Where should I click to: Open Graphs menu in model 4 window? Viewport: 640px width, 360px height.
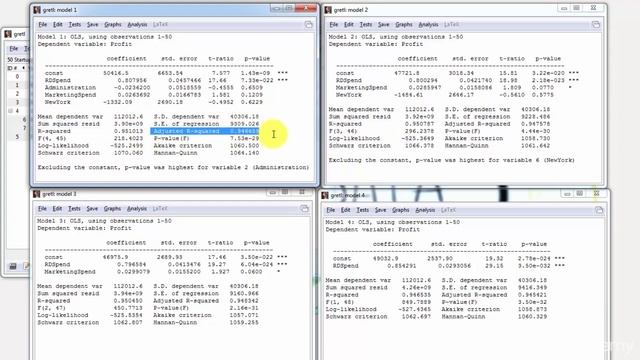pos(400,210)
